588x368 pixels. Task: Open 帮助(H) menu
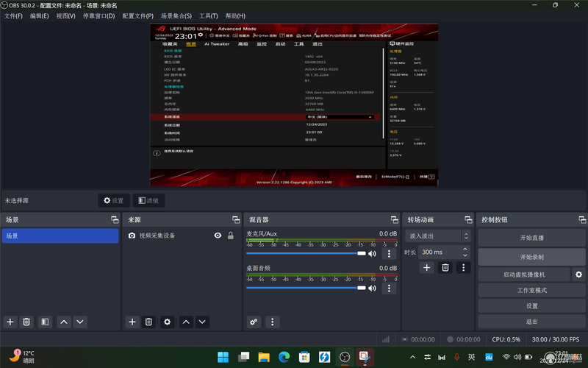click(x=235, y=15)
